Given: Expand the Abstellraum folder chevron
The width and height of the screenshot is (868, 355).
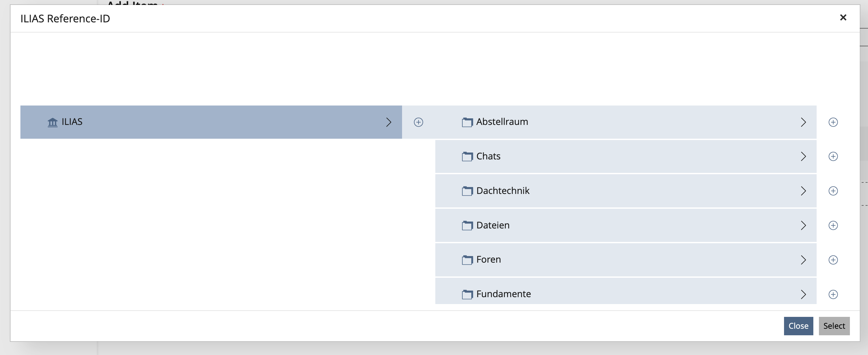Looking at the screenshot, I should 803,122.
